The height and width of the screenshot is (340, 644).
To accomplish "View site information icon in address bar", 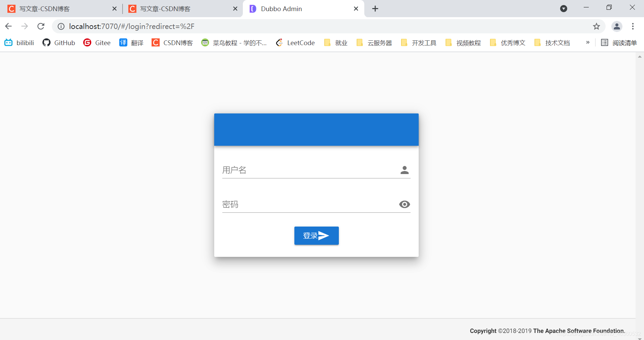I will tap(61, 26).
